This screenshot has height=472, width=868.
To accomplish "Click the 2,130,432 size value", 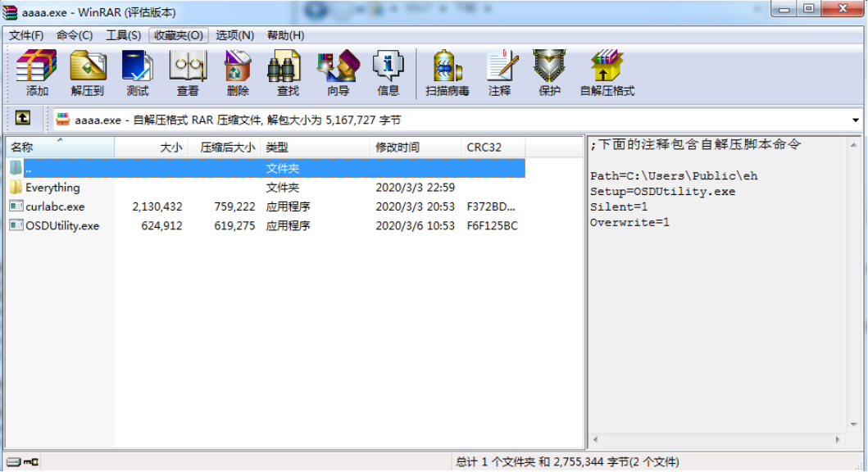I will click(x=157, y=207).
